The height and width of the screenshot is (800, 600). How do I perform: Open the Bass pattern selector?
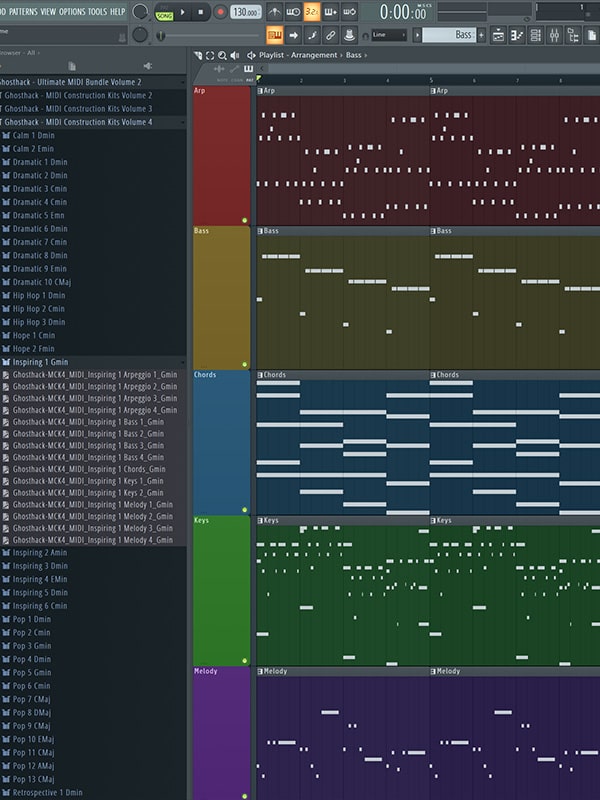[x=449, y=35]
